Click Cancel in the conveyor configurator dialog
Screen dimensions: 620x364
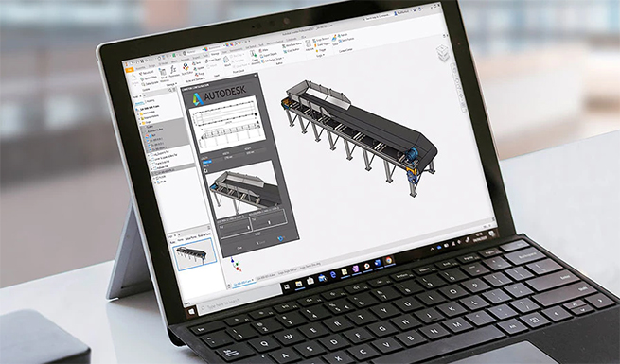point(261,242)
